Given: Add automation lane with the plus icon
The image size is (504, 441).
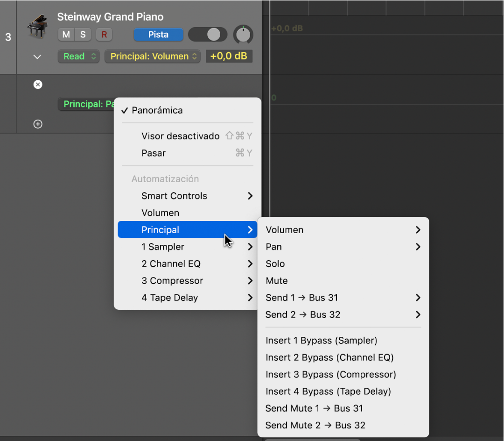Looking at the screenshot, I should 38,124.
